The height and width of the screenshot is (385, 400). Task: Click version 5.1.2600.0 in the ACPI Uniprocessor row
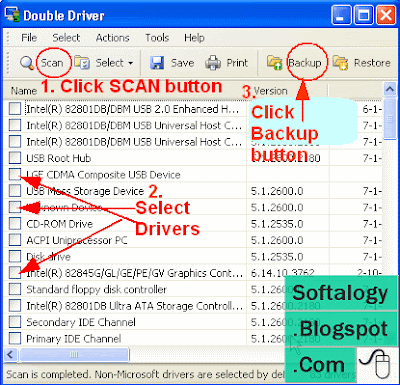(277, 240)
